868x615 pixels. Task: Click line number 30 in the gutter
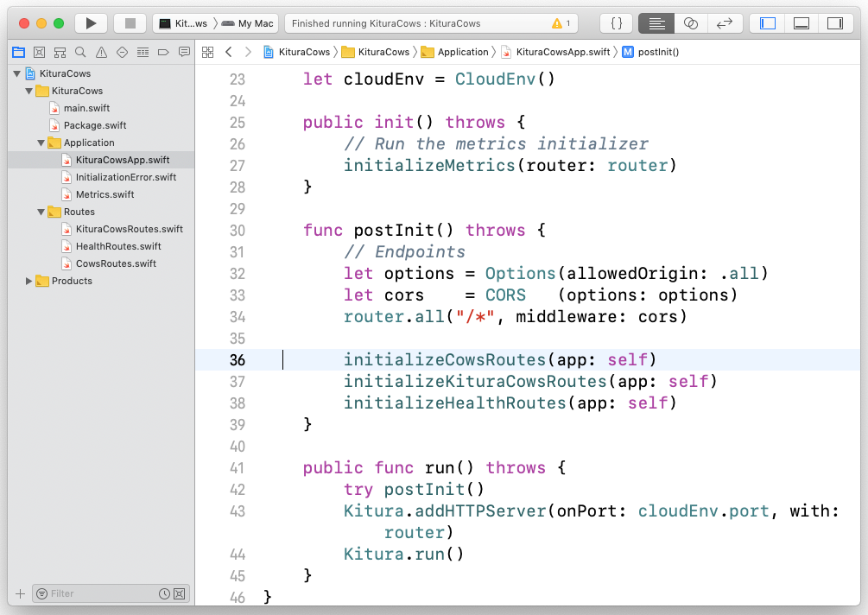pos(238,231)
